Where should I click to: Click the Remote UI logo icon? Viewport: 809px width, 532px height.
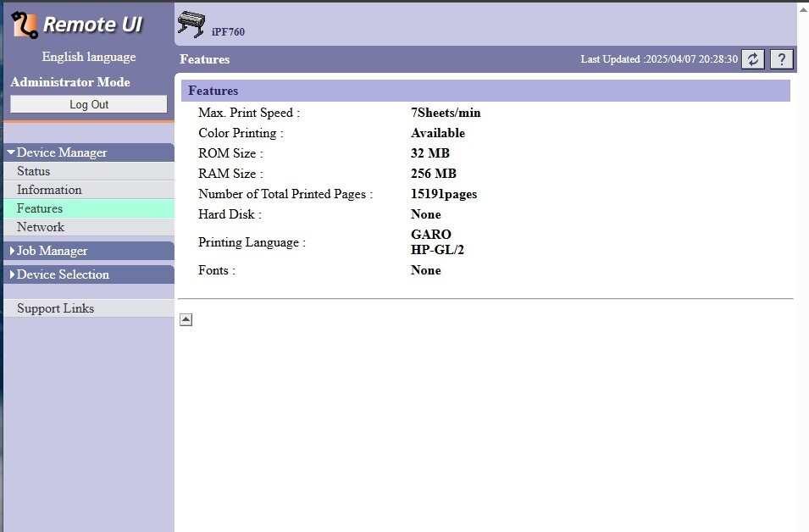[x=25, y=25]
